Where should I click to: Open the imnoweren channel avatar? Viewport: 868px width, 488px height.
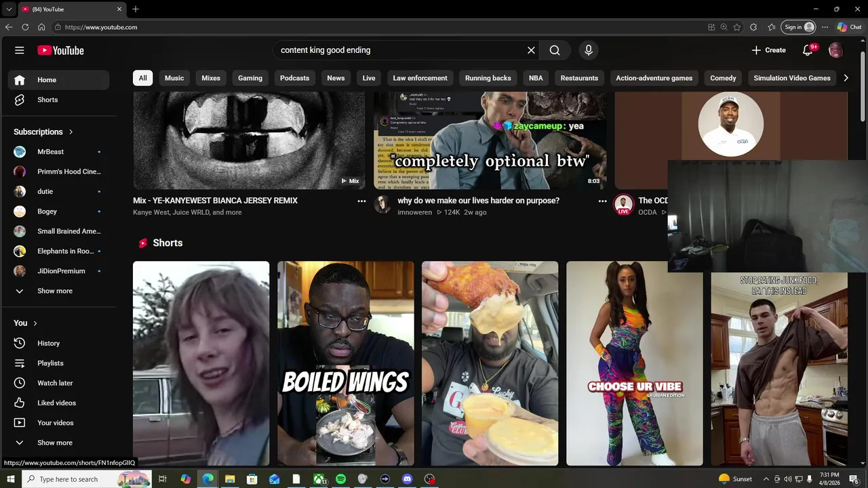382,204
